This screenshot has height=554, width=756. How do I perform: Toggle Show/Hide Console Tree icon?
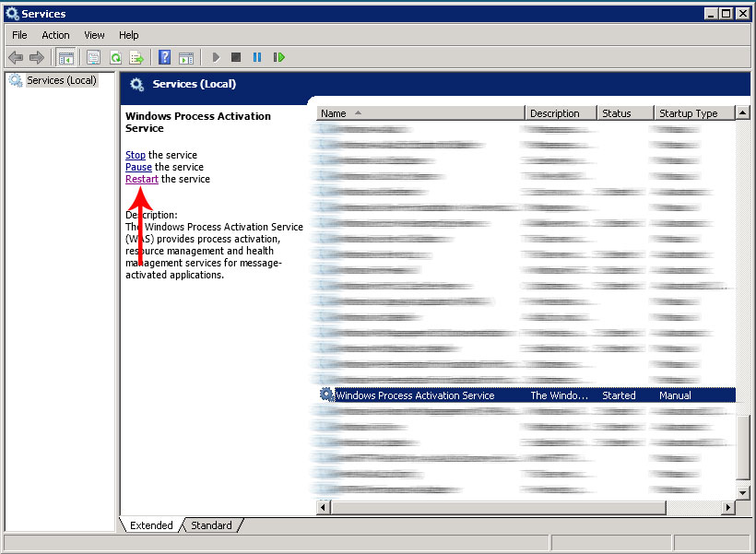pos(66,57)
